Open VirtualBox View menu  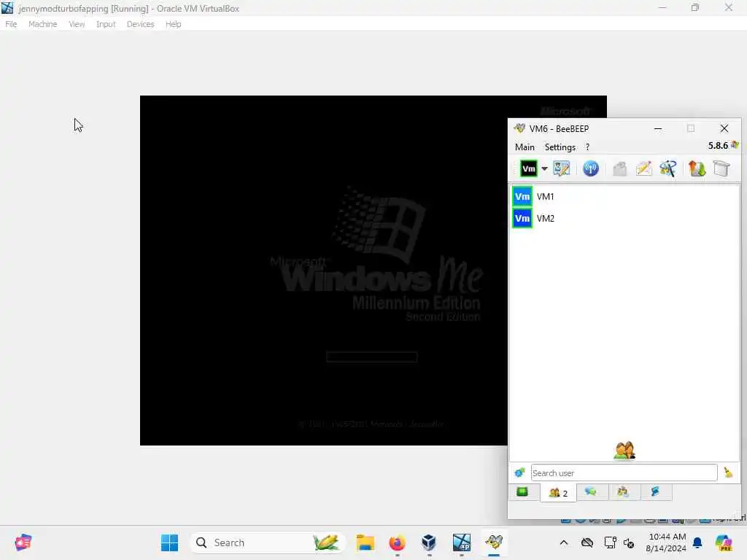coord(77,24)
